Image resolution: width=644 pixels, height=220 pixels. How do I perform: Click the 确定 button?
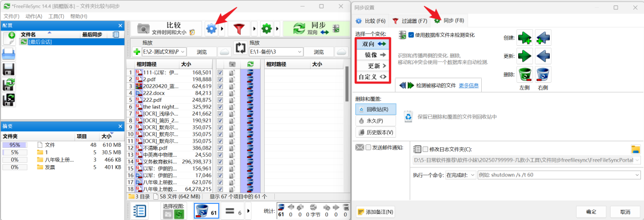tap(592, 212)
